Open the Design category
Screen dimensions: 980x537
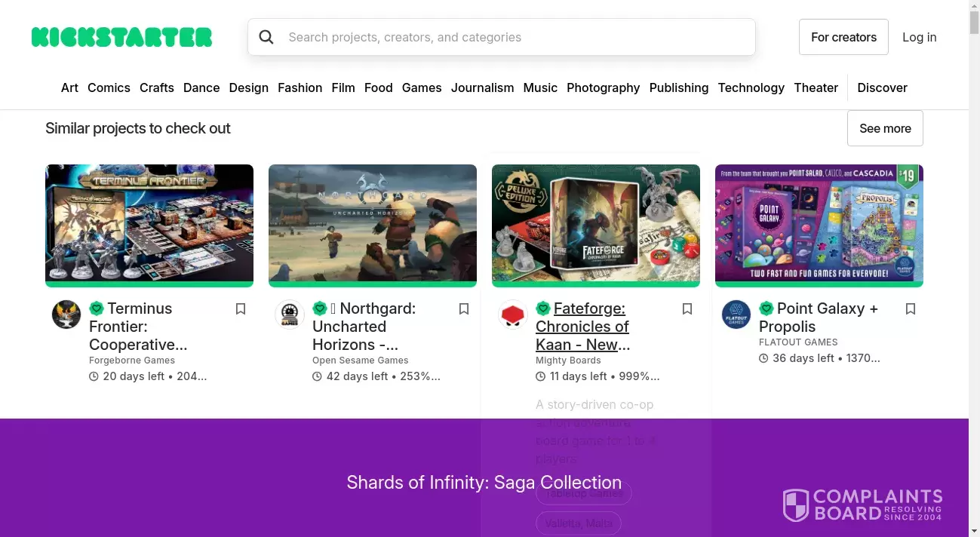coord(249,87)
